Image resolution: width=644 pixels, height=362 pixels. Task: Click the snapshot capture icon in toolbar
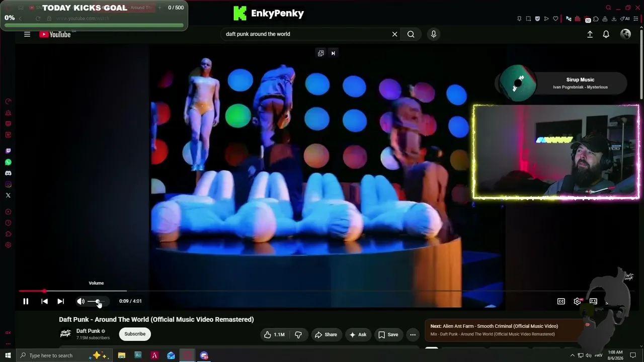(x=528, y=19)
